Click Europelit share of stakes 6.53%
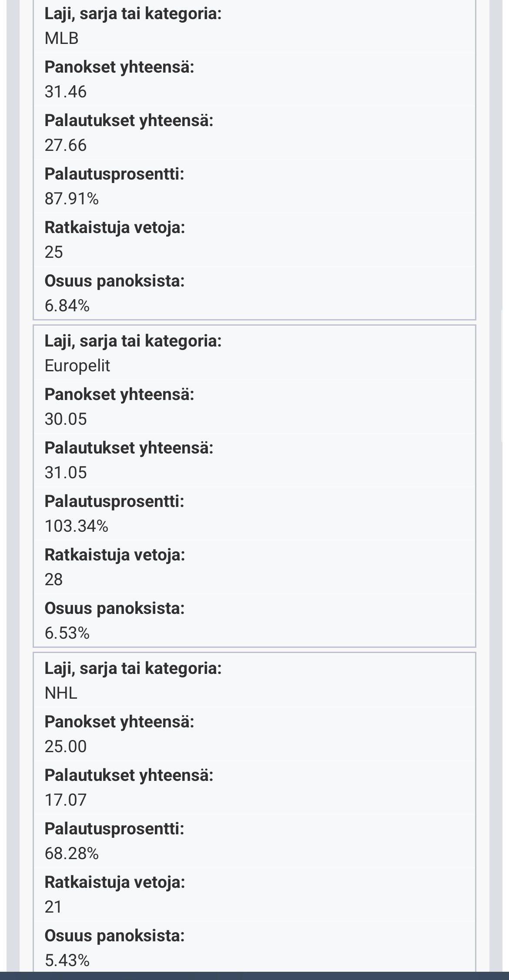Viewport: 509px width, 980px height. point(67,633)
